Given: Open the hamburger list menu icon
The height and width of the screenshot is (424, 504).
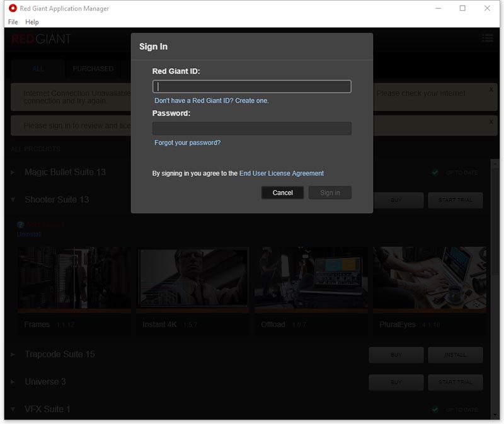Looking at the screenshot, I should tap(487, 38).
